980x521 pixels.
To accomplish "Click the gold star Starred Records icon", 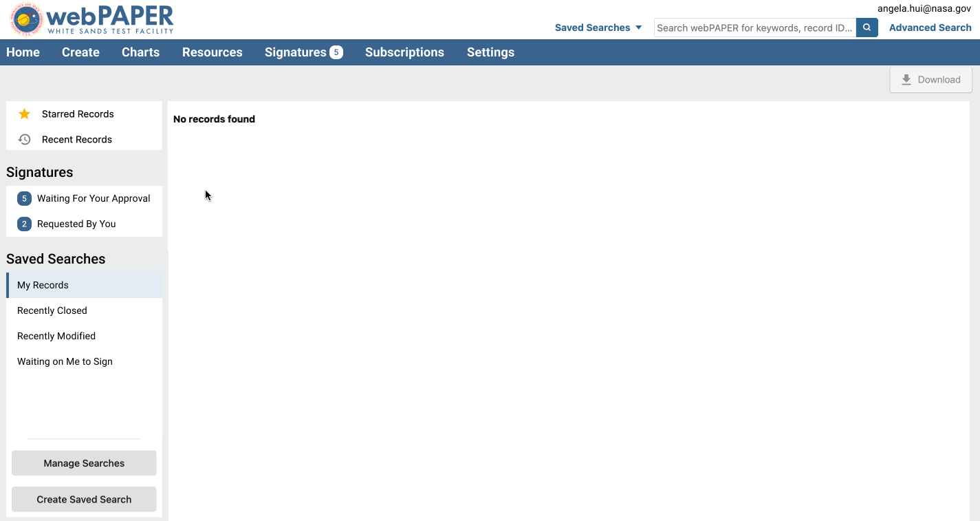I will coord(24,114).
